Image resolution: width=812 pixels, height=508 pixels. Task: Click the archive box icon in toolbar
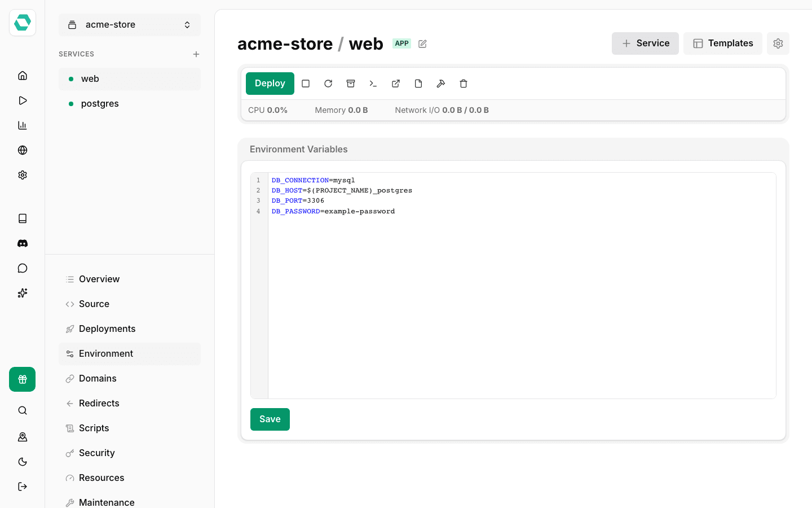(x=351, y=84)
